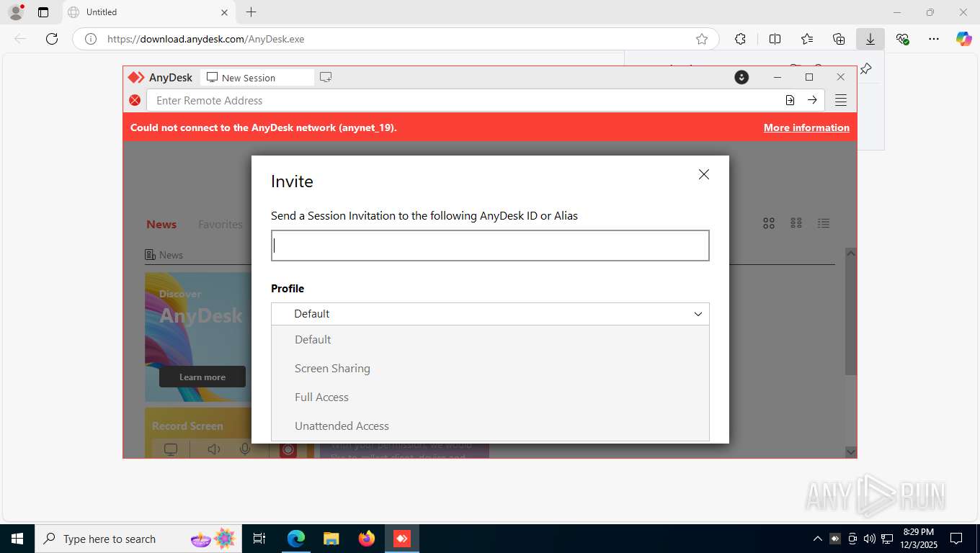980x553 pixels.
Task: Open the notification center icon
Action: coord(956,539)
